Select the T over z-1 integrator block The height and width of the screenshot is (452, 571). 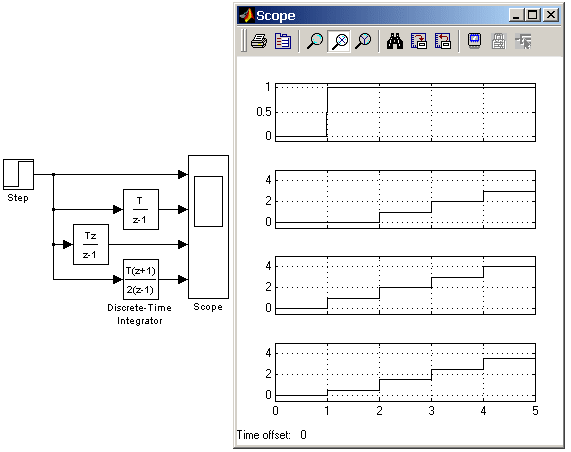click(x=141, y=209)
